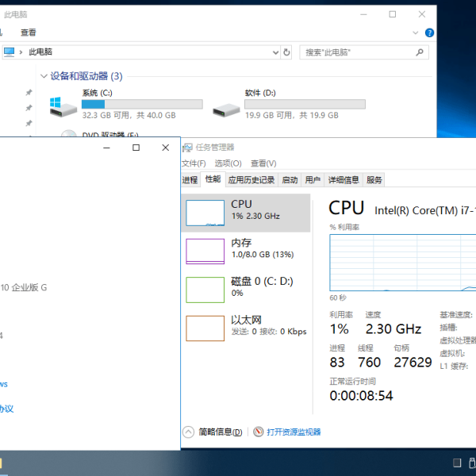Select the 磁盘 0 disk graph thumbnail
This screenshot has height=476, width=476.
[205, 290]
